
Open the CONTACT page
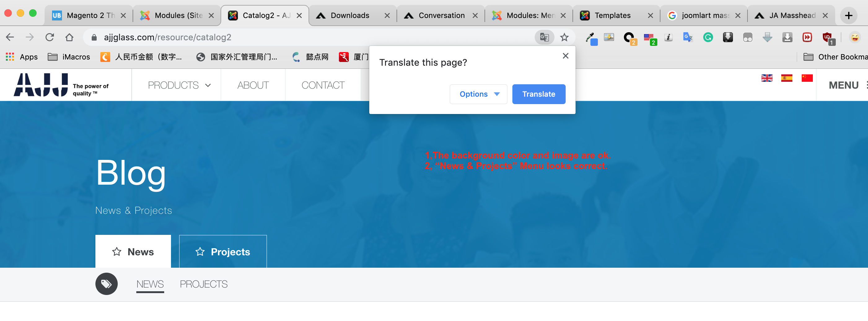(323, 85)
